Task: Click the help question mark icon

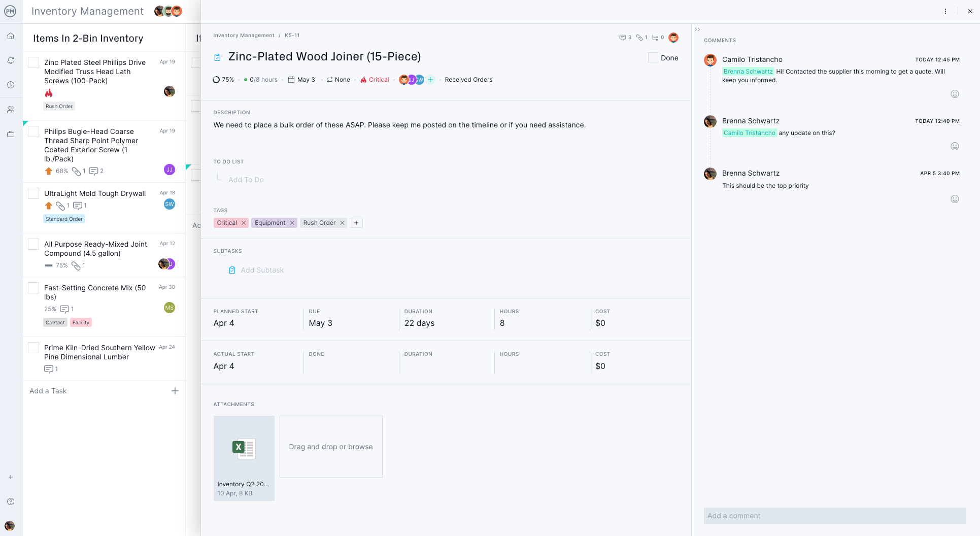Action: click(x=11, y=501)
